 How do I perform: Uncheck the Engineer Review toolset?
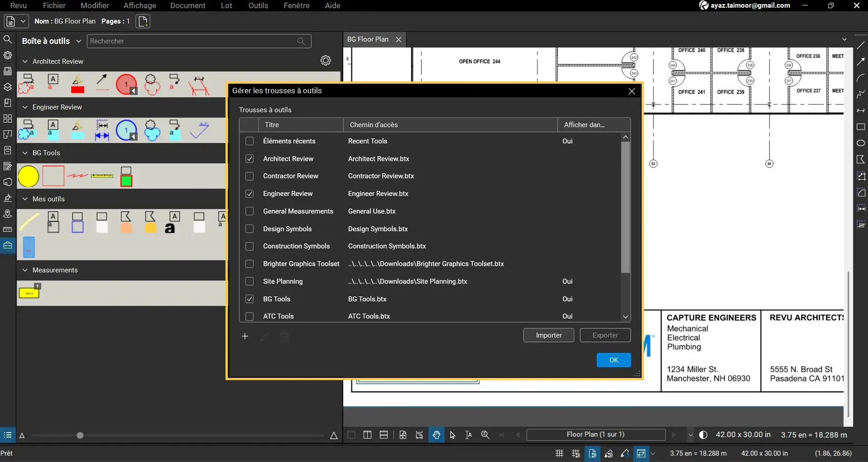point(249,194)
